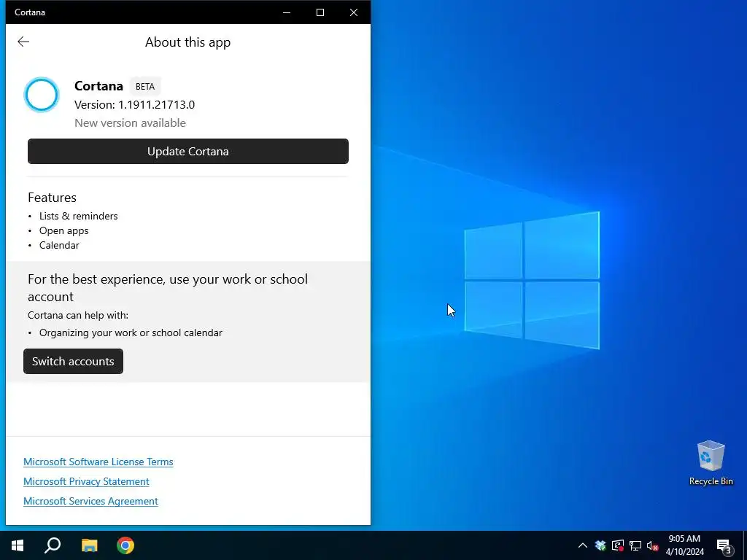
Task: Click the New version available text
Action: tap(130, 122)
